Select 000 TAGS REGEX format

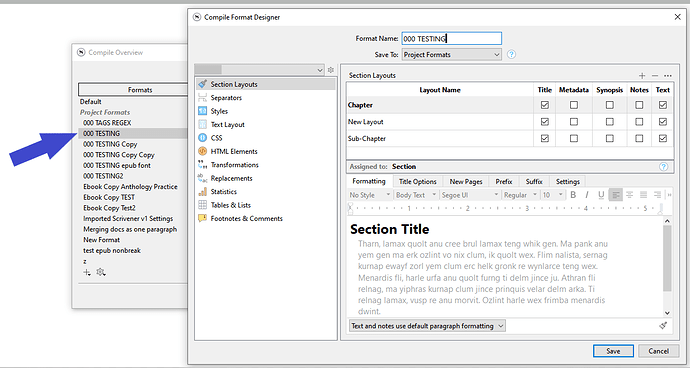tap(107, 123)
